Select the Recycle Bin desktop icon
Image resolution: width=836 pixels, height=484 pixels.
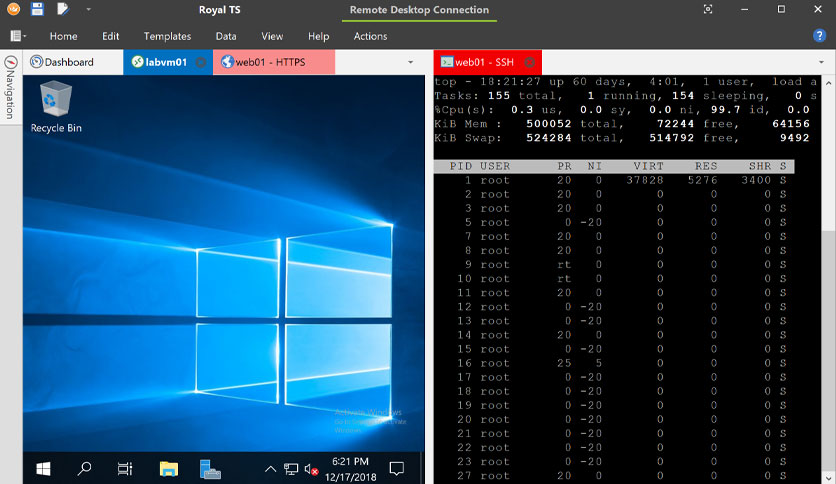point(56,107)
